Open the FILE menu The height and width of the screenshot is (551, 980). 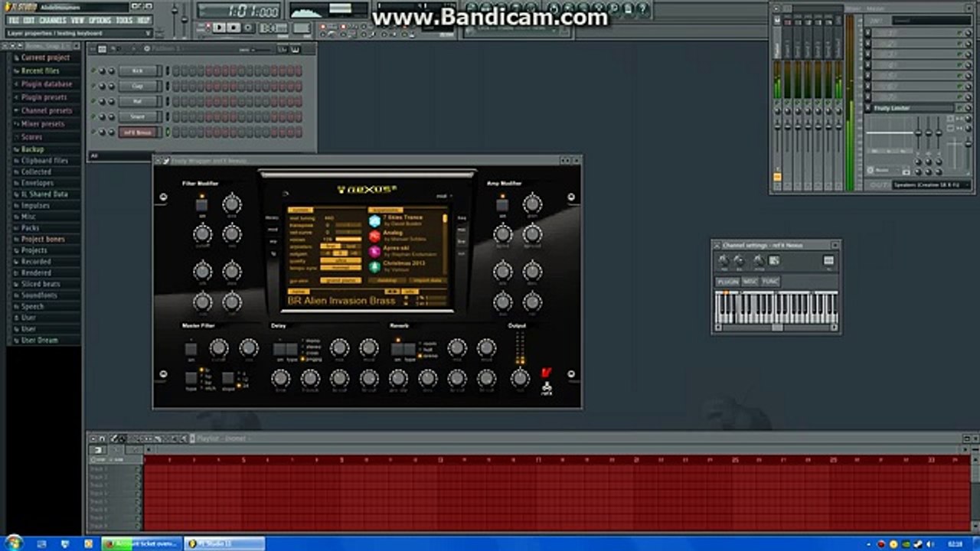tap(14, 20)
